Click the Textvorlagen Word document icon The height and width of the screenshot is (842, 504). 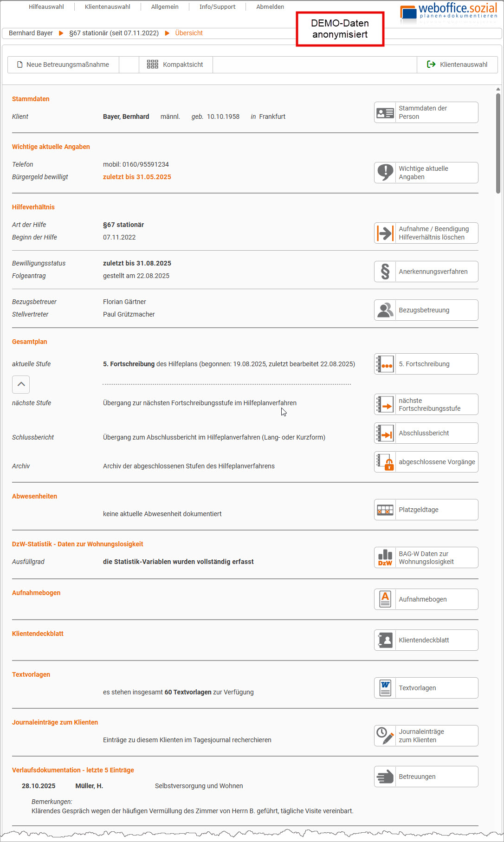point(385,688)
